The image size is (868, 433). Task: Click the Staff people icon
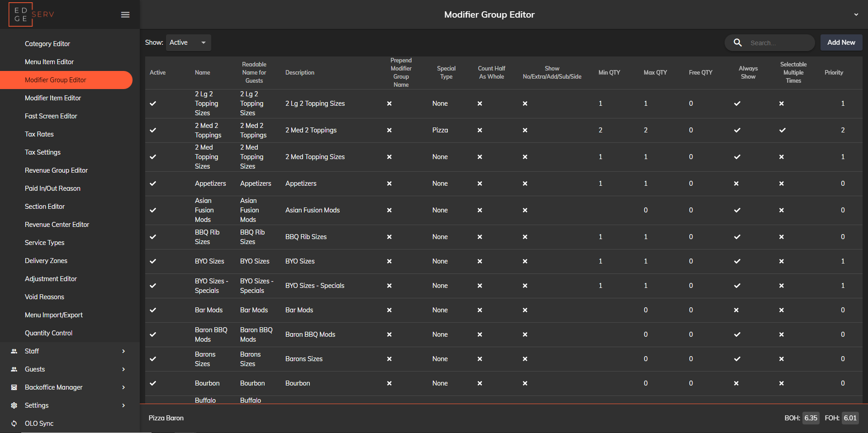(14, 351)
